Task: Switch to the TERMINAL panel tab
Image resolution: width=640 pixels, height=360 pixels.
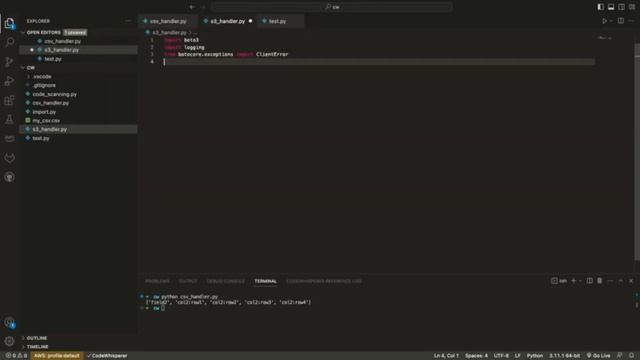Action: 265,281
